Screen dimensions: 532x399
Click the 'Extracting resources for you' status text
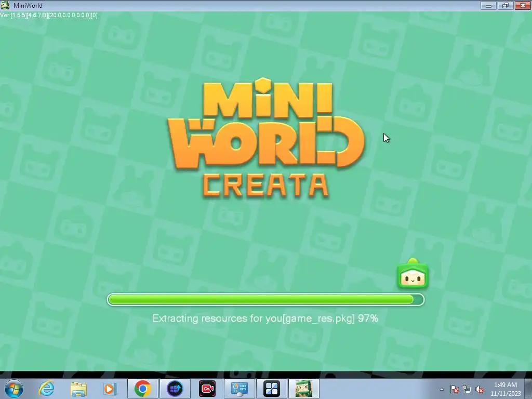264,318
